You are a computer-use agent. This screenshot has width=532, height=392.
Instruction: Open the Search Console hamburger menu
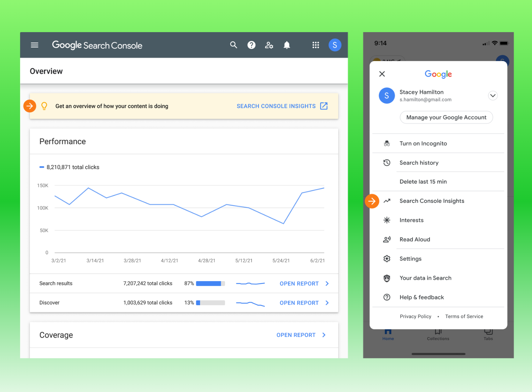pos(35,45)
